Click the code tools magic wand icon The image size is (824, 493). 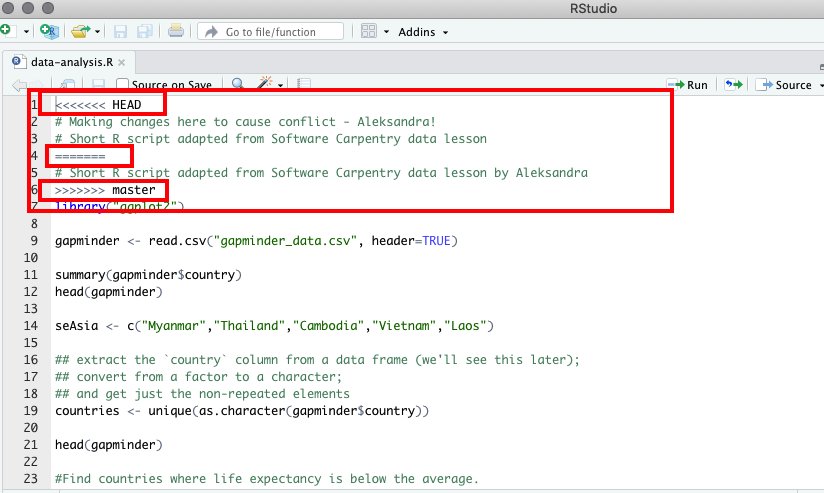click(266, 85)
